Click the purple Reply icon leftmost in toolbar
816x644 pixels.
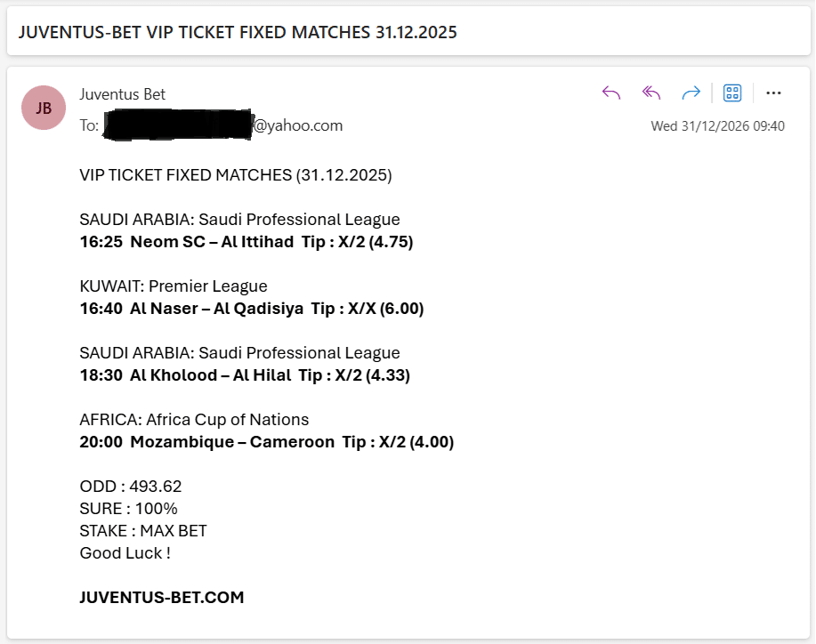[610, 92]
